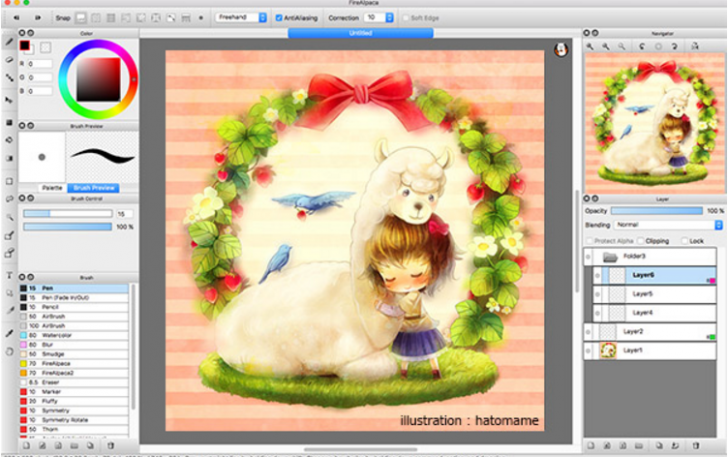Select the Hand tool
Image resolution: width=728 pixels, height=457 pixels.
click(x=9, y=352)
